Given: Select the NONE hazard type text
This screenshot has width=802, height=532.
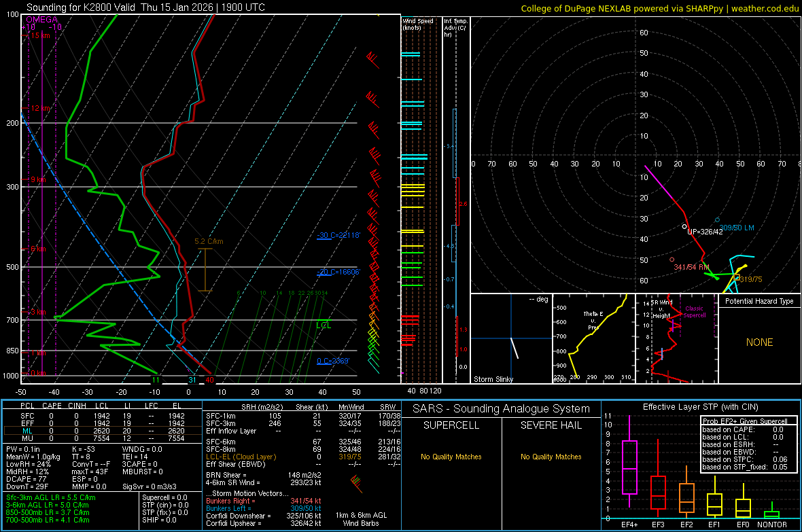Looking at the screenshot, I should 759,342.
